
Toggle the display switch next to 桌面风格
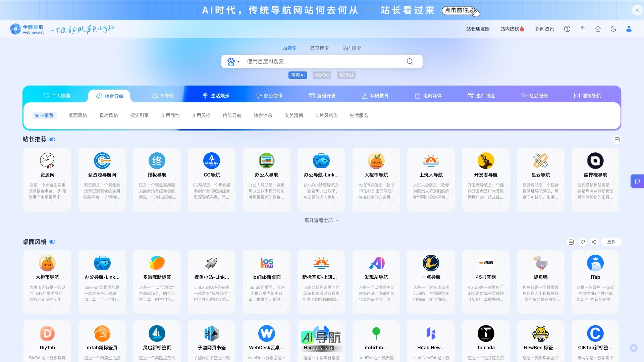point(52,242)
